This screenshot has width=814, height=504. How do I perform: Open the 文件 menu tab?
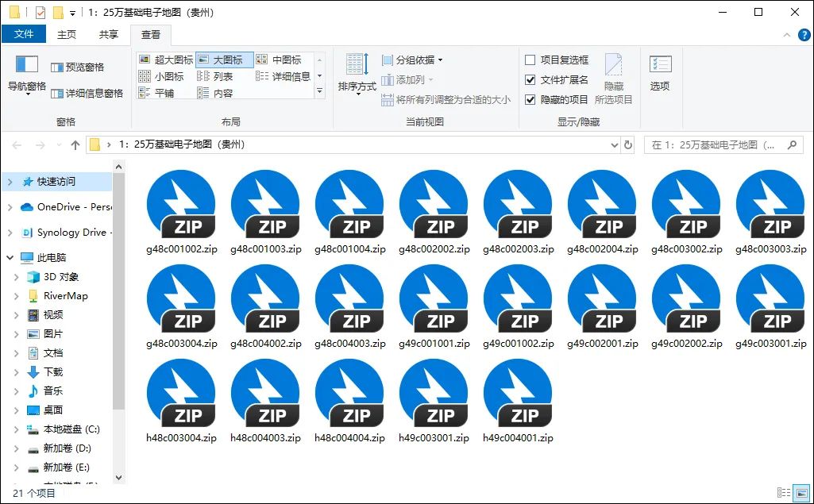(x=24, y=34)
